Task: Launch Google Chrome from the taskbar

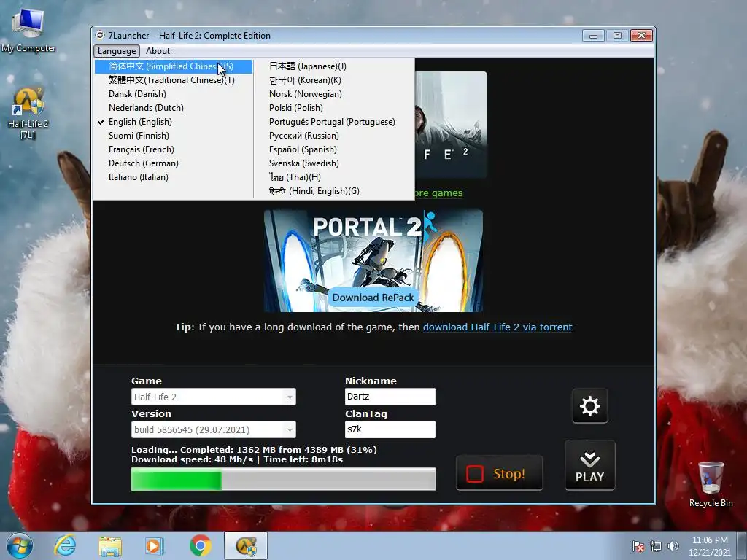Action: 201,545
